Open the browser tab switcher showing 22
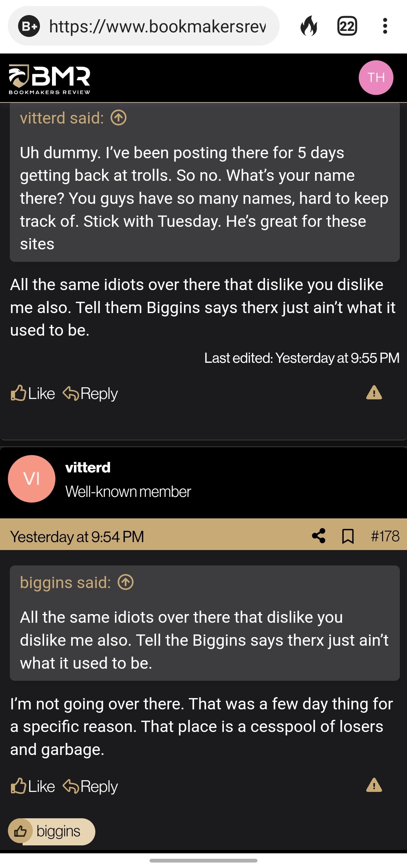Screen dimensions: 407x868 click(x=347, y=26)
